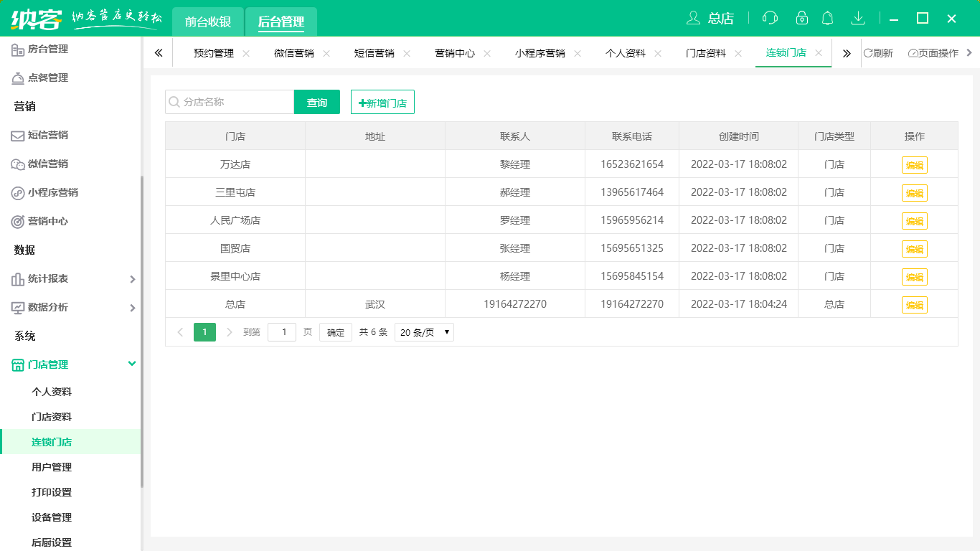Expand the 统计报表 sidebar submenu
The height and width of the screenshot is (551, 980).
[70, 278]
